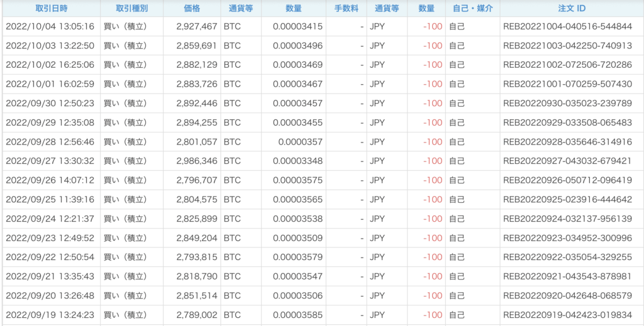This screenshot has height=326, width=644.
Task: Click the 価格 column header
Action: 192,8
